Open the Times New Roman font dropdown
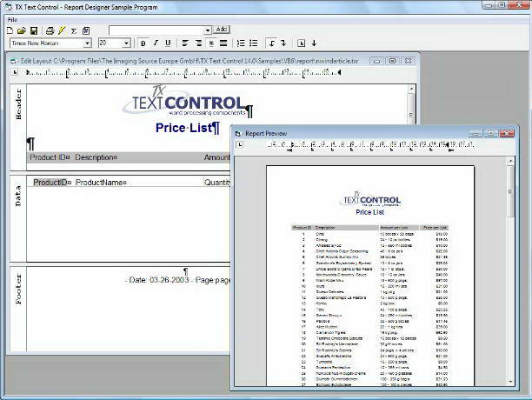Viewport: 532px width, 400px height. [x=87, y=43]
